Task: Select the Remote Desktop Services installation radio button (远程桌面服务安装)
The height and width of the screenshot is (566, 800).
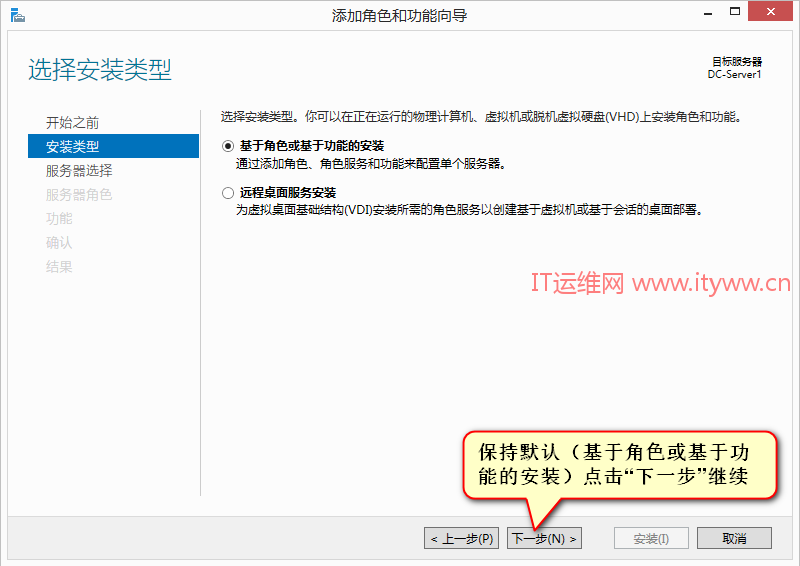Action: tap(228, 193)
